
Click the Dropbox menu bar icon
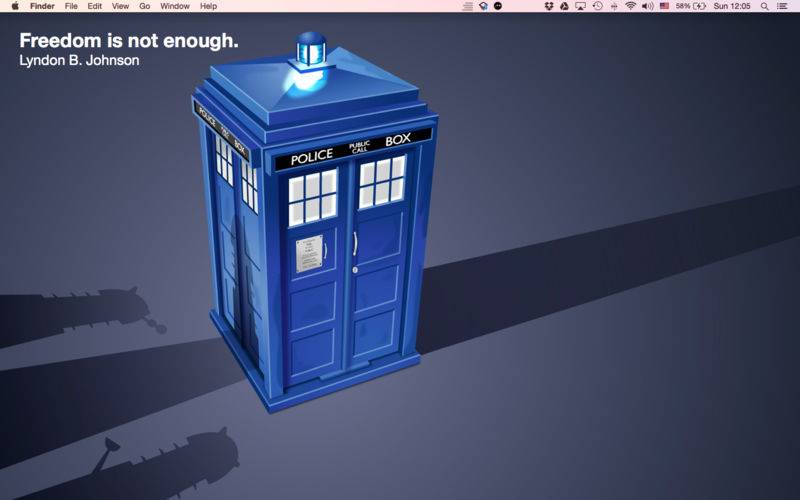click(x=548, y=6)
